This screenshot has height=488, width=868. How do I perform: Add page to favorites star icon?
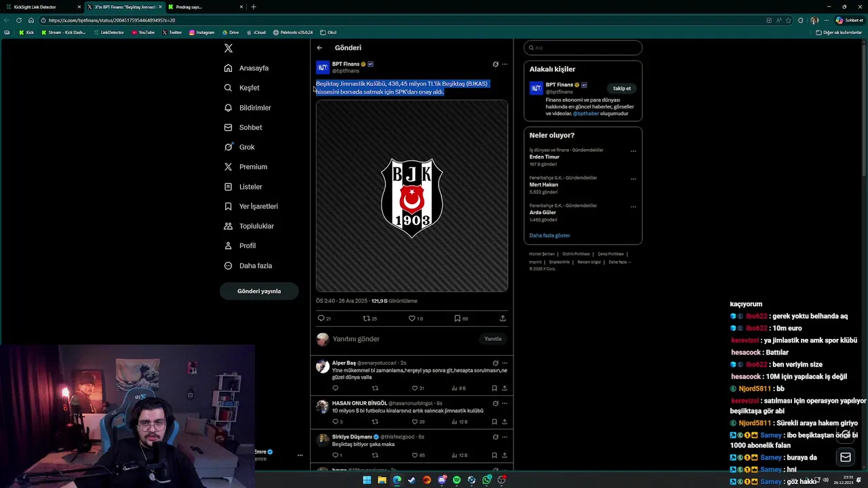pos(788,20)
